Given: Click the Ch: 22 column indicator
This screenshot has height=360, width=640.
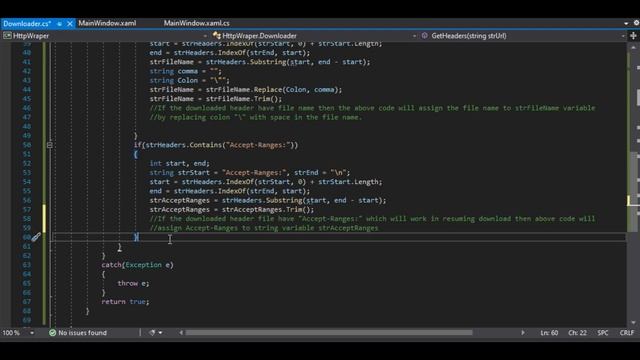Looking at the screenshot, I should tap(577, 333).
